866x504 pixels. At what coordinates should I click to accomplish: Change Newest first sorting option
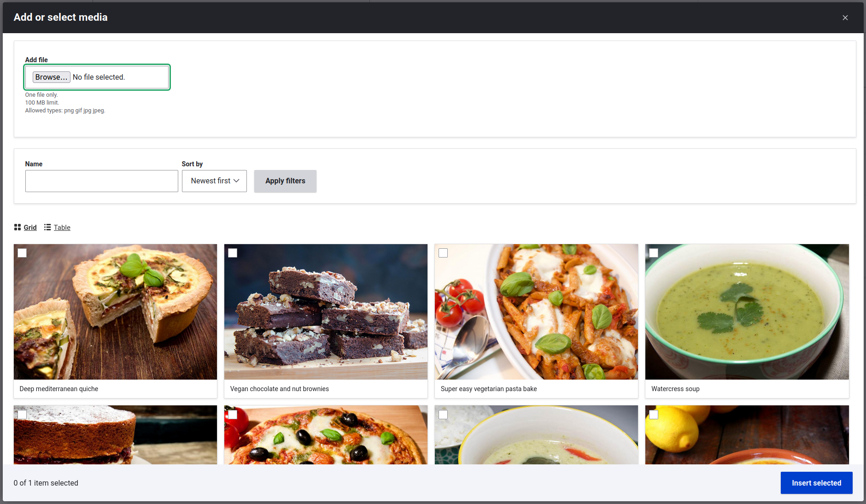pos(214,181)
